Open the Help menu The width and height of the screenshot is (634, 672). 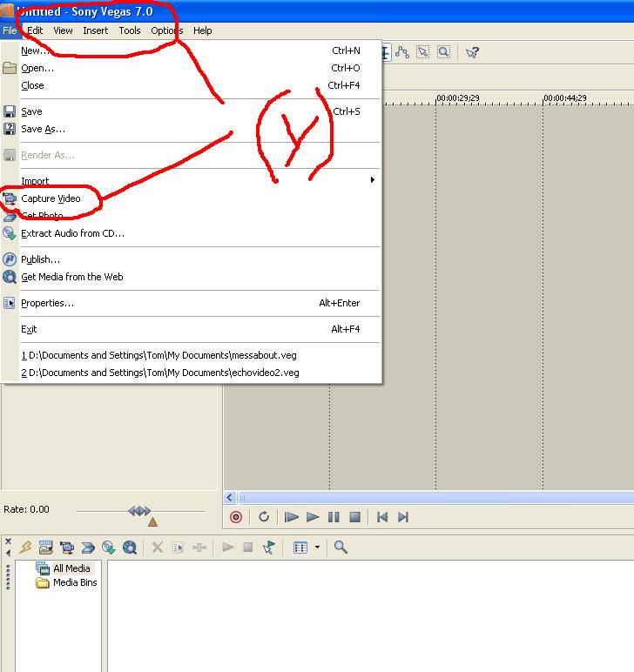coord(202,30)
